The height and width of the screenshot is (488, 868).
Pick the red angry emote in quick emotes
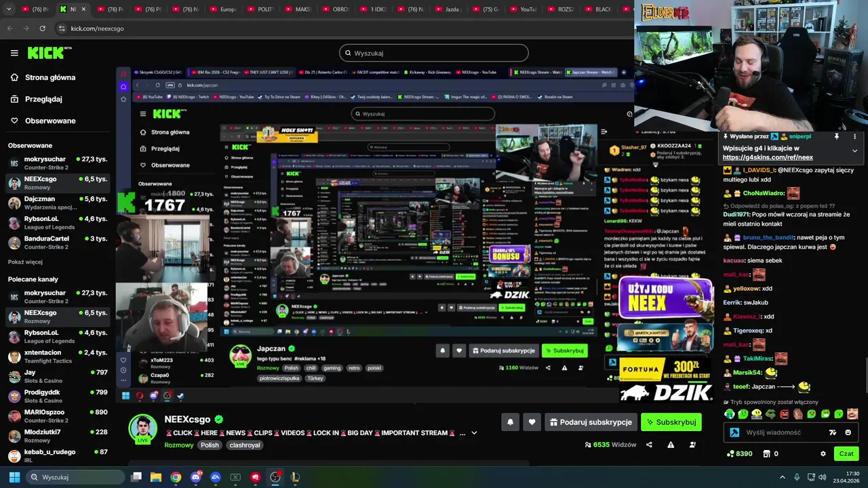point(785,414)
